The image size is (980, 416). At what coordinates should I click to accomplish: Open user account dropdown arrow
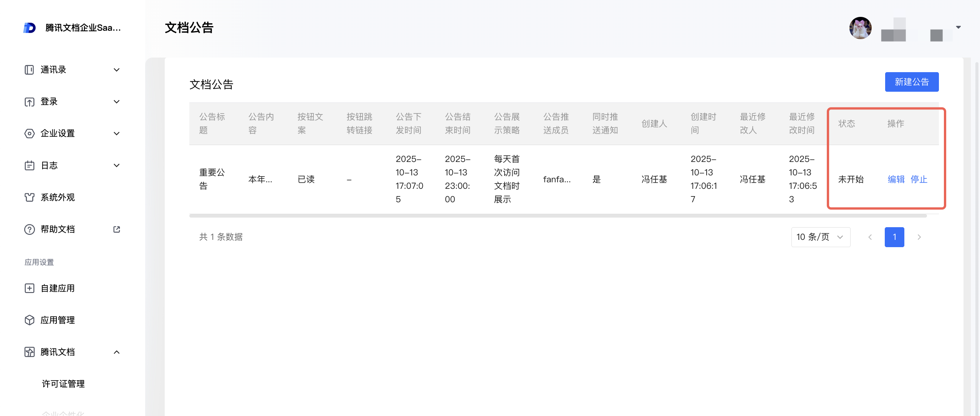point(958,27)
